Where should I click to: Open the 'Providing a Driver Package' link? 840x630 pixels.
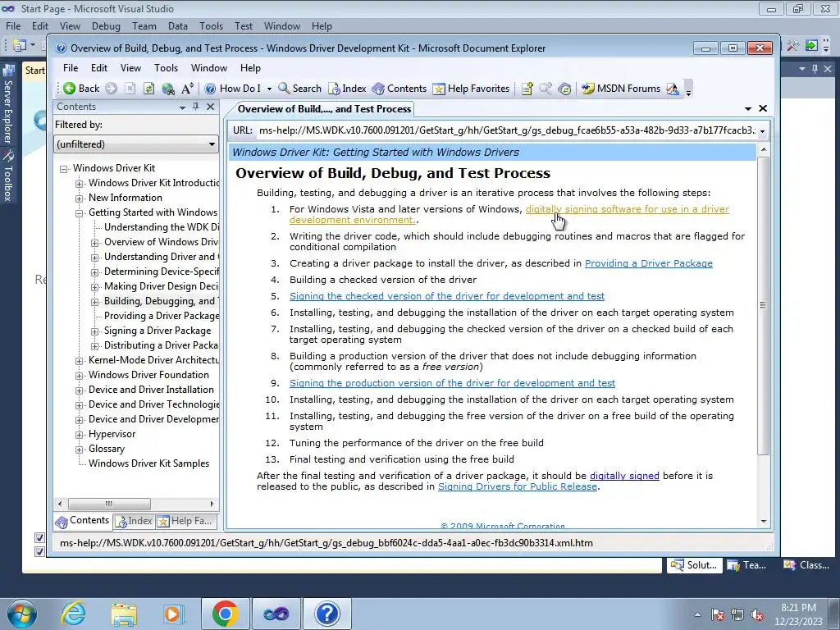tap(649, 263)
